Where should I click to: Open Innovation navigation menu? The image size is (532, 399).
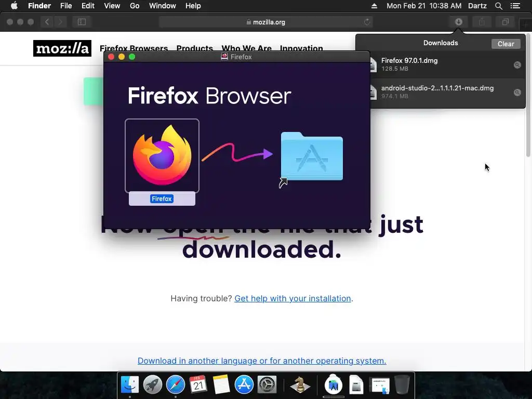click(301, 48)
